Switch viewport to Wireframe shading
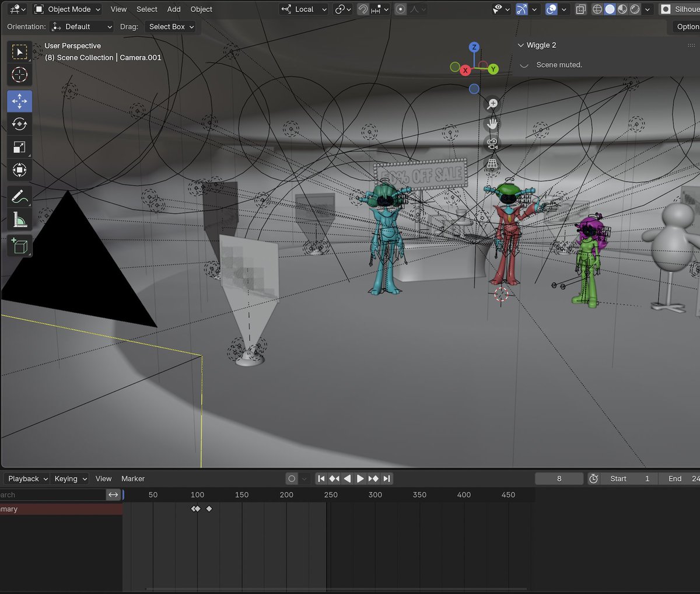 click(596, 9)
